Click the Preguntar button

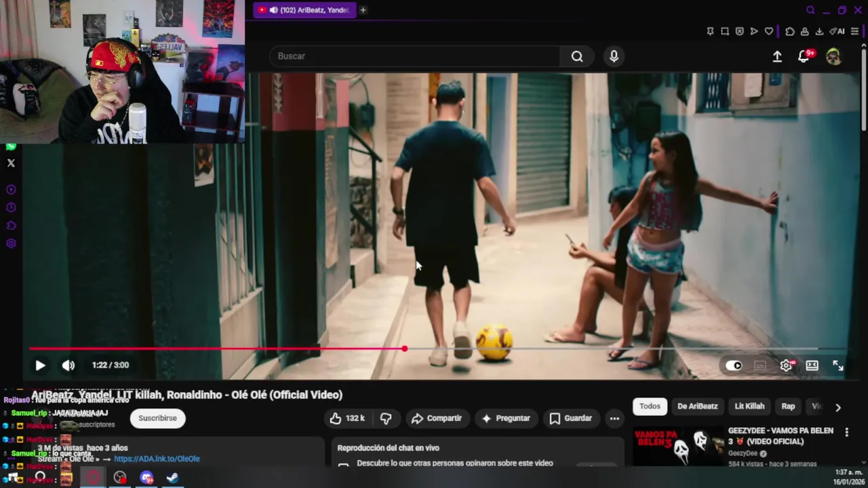(x=506, y=419)
